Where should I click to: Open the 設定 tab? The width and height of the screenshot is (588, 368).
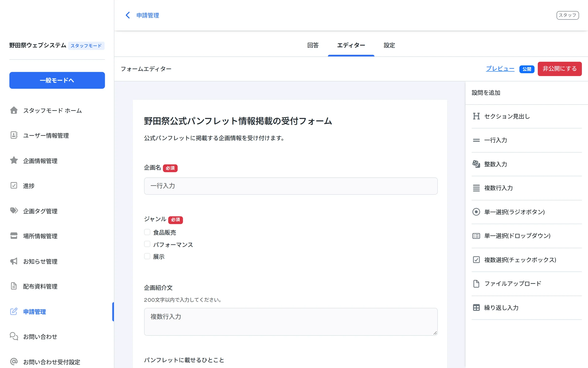389,45
